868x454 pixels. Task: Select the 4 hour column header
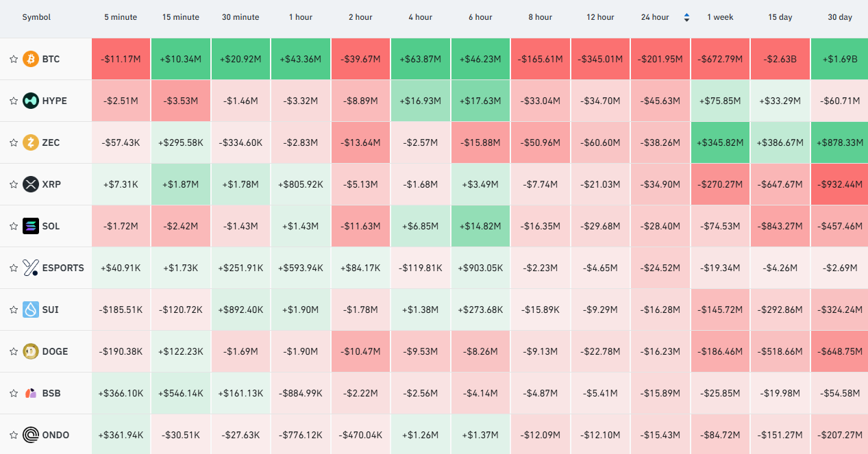[420, 17]
